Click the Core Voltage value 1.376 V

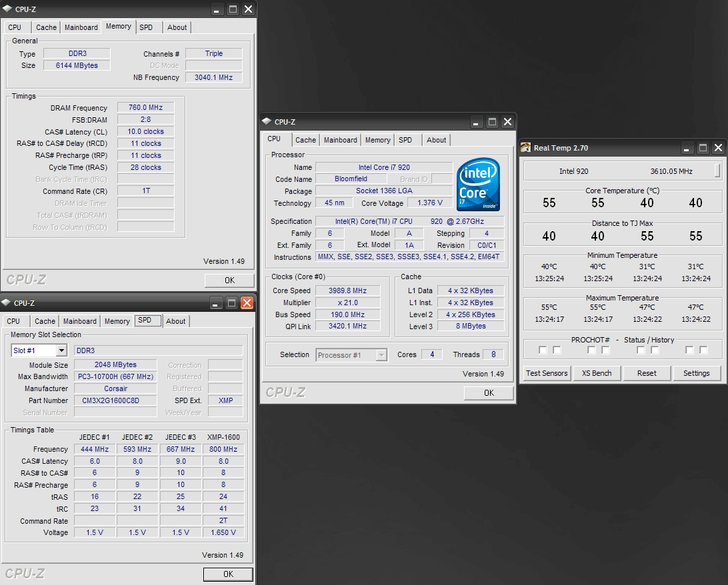pos(430,203)
